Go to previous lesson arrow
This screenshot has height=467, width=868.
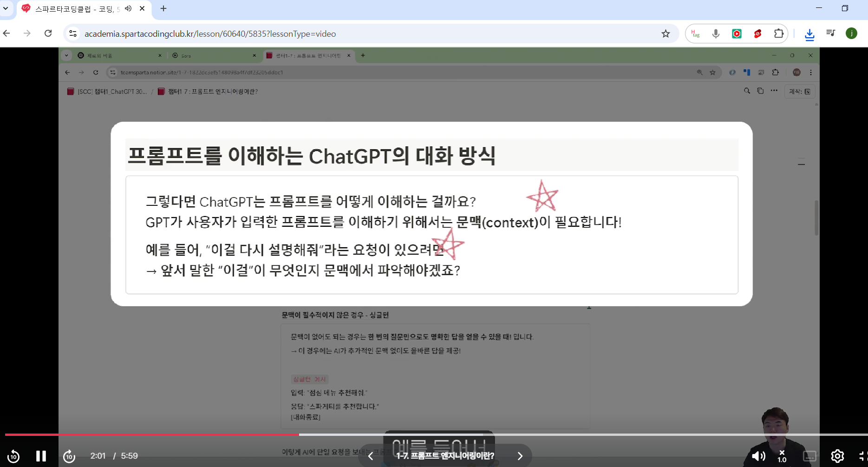(371, 456)
